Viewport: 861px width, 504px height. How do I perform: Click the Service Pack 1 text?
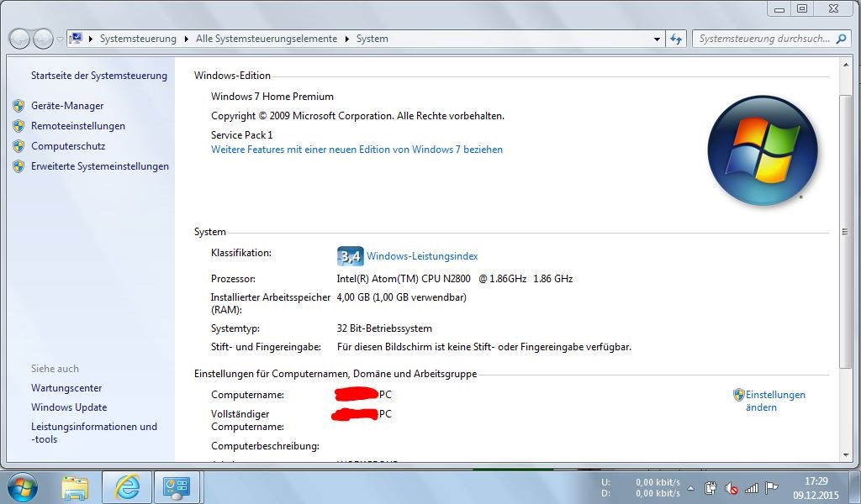coord(241,135)
